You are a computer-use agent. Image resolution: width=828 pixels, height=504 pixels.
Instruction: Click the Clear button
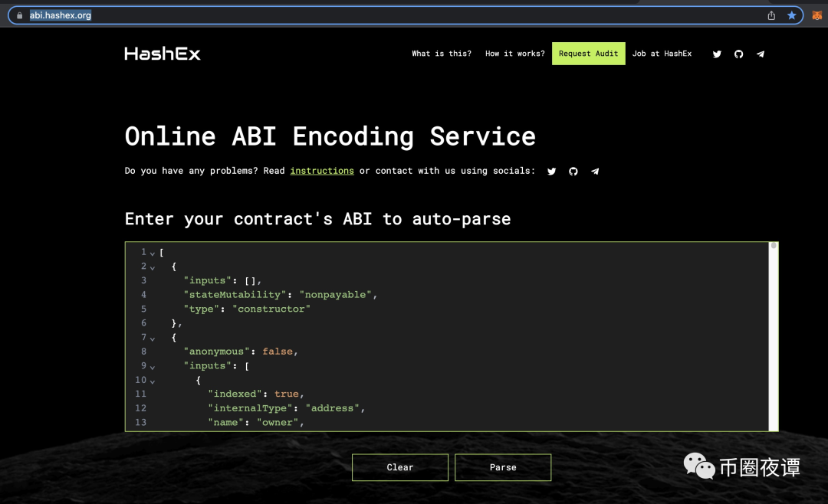tap(399, 467)
